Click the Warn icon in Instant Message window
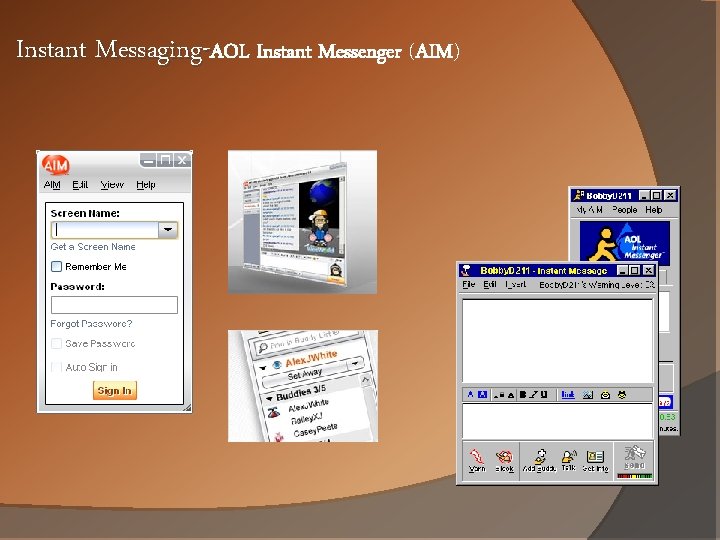The width and height of the screenshot is (720, 540). point(477,459)
